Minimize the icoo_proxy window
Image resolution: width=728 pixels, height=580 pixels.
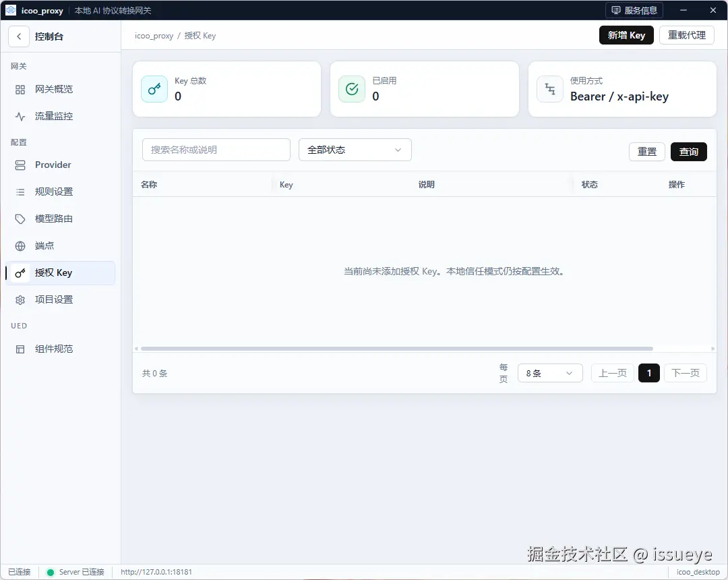click(x=684, y=10)
